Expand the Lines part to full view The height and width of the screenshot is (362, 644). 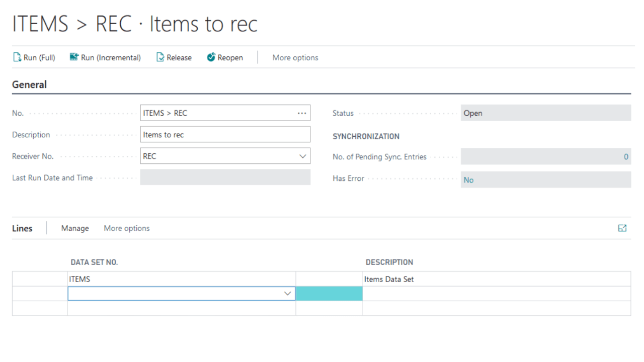click(622, 228)
